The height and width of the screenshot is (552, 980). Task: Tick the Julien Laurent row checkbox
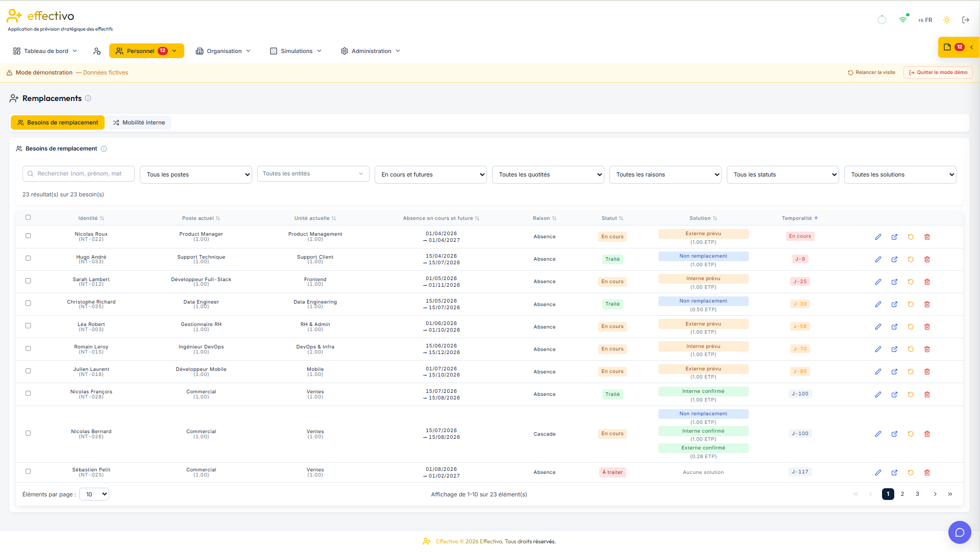point(28,371)
